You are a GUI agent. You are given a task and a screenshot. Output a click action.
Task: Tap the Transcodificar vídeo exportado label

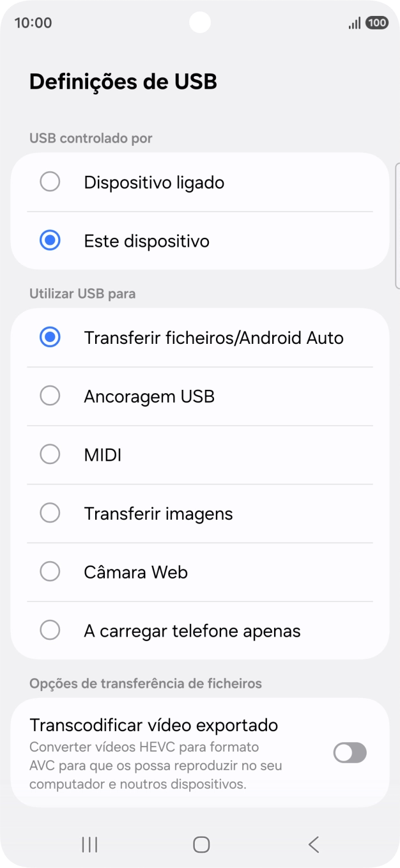point(153,725)
